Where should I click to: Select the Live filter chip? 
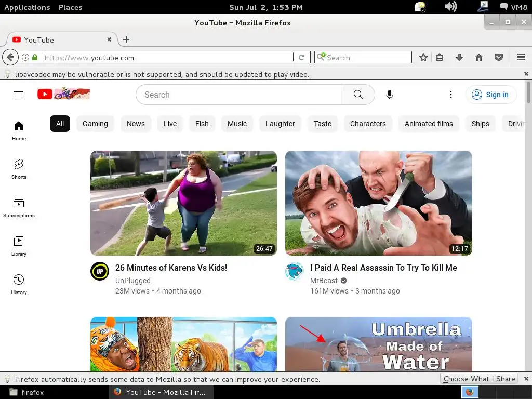click(x=170, y=124)
